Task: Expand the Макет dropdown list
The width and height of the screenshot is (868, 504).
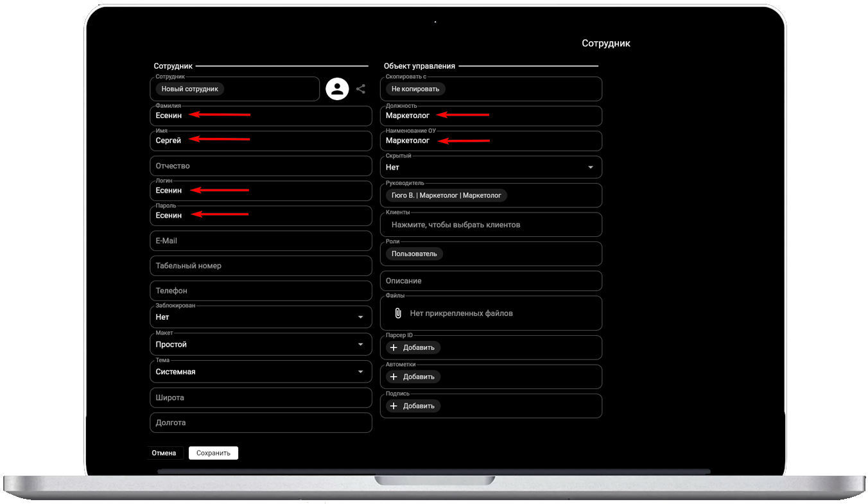Action: click(360, 345)
